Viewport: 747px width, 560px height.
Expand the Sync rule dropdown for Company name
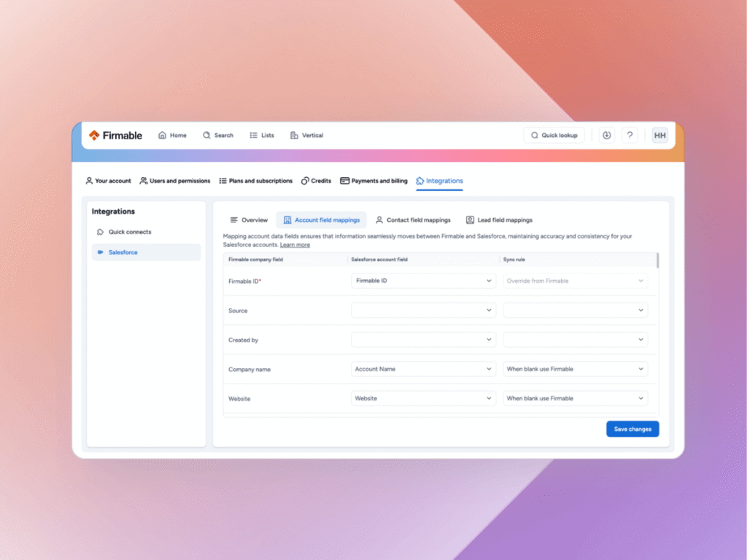(575, 369)
